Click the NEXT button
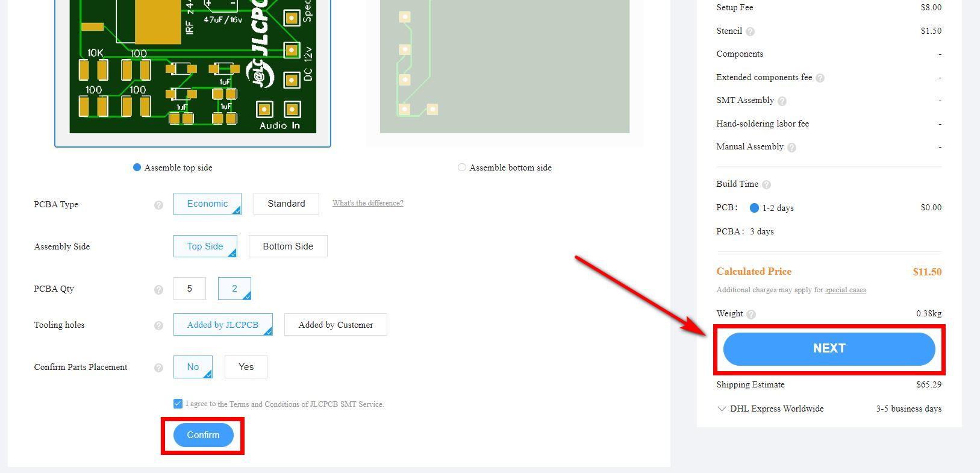The image size is (980, 473). [x=829, y=349]
